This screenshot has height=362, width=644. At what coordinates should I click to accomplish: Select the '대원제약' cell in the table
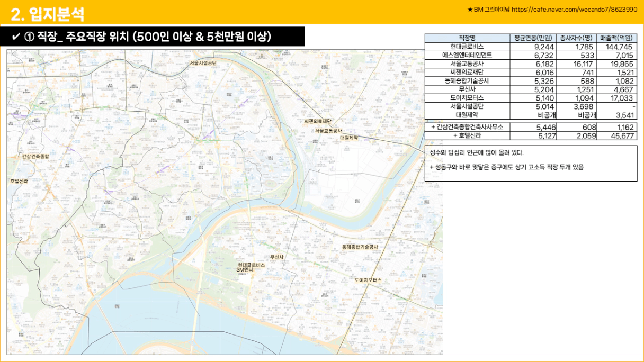tap(467, 115)
